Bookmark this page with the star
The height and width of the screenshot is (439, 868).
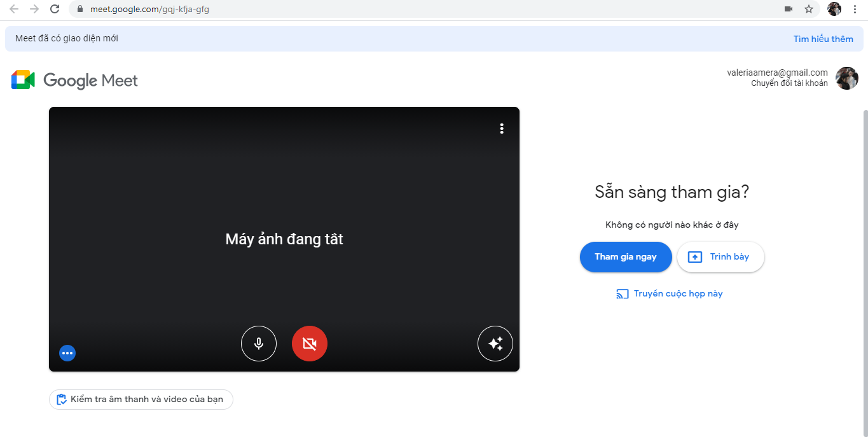(809, 9)
